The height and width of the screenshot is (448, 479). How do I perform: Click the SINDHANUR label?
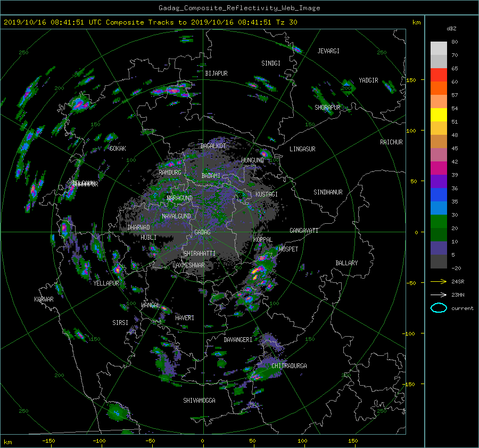pyautogui.click(x=328, y=192)
